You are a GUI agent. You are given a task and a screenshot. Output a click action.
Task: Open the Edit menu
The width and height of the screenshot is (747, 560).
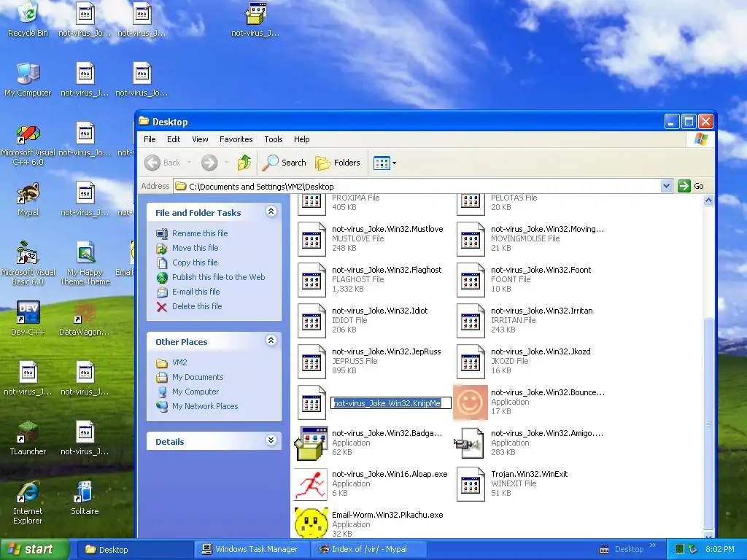174,139
